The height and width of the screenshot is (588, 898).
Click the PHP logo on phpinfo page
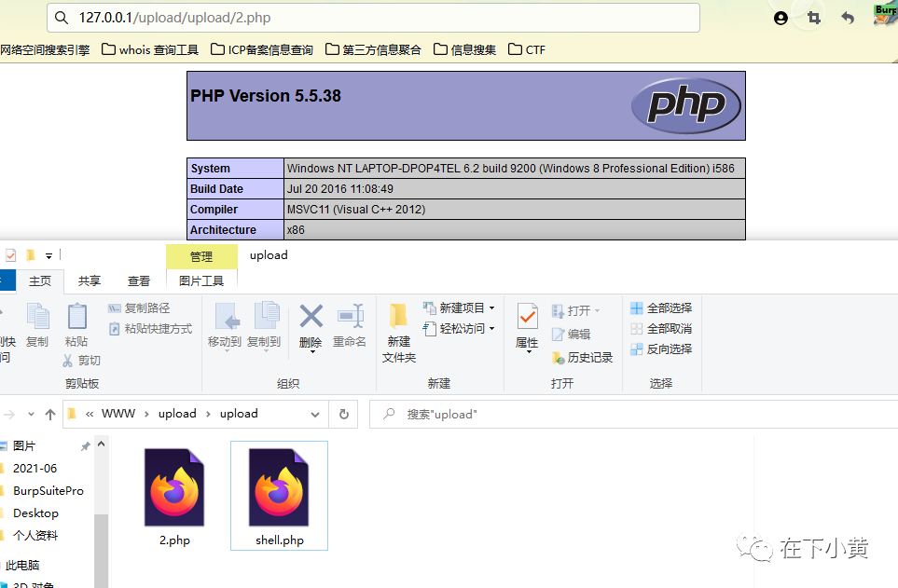pos(686,105)
